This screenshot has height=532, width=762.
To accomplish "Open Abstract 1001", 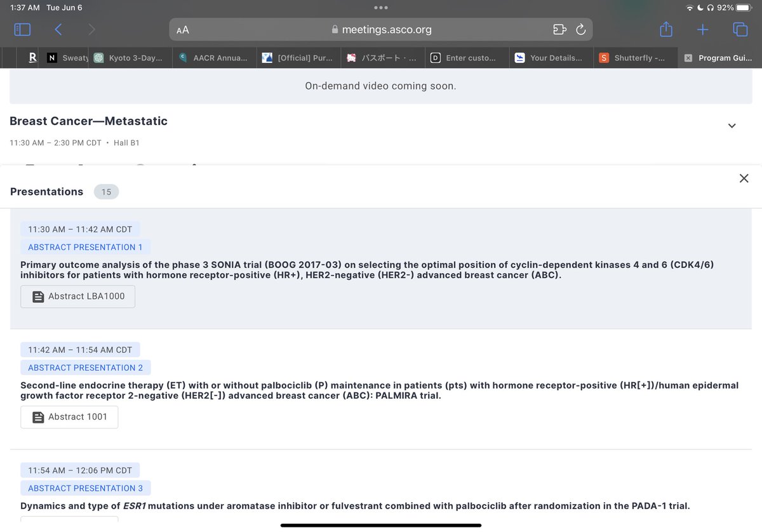I will coord(69,417).
